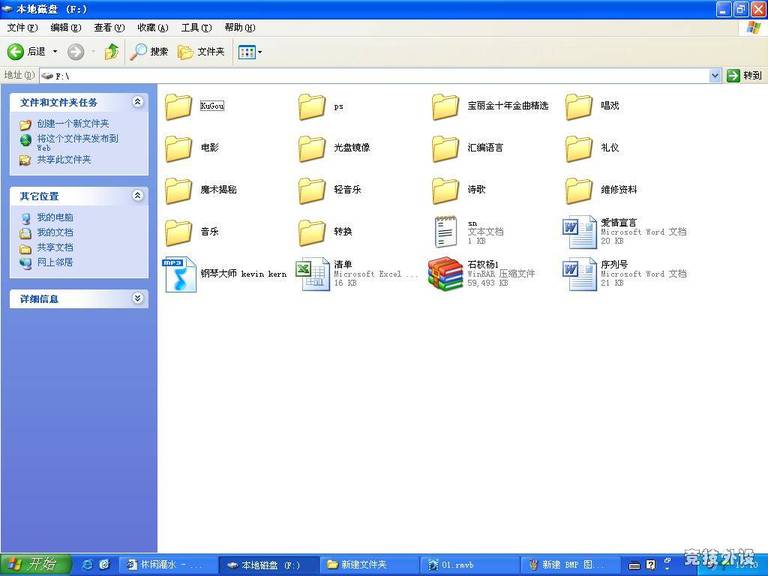Select the 钢琴大师 kevin kern MP3 icon
Image resolution: width=768 pixels, height=576 pixels.
pos(179,274)
